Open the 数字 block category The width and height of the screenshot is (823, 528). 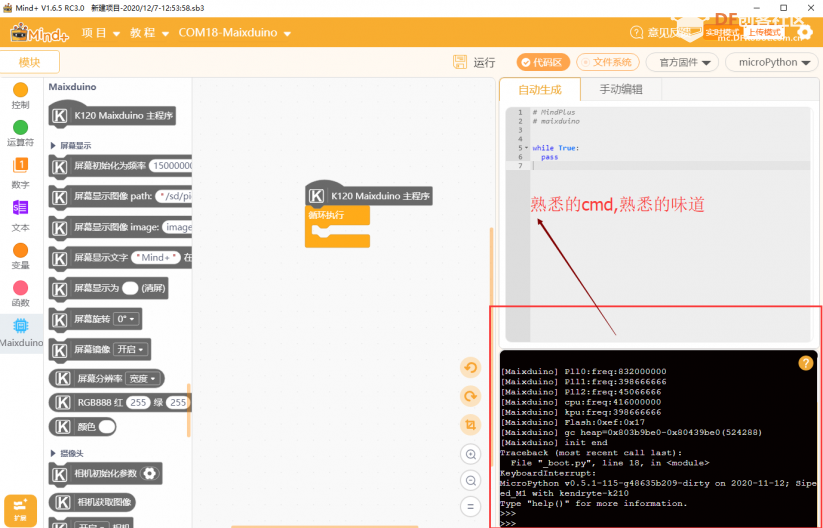coord(20,173)
